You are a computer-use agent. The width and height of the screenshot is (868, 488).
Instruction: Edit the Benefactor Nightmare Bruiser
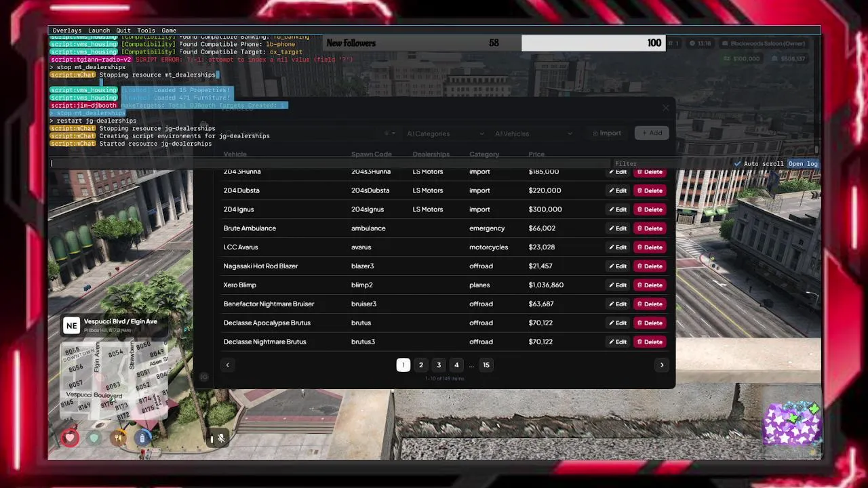click(x=618, y=304)
